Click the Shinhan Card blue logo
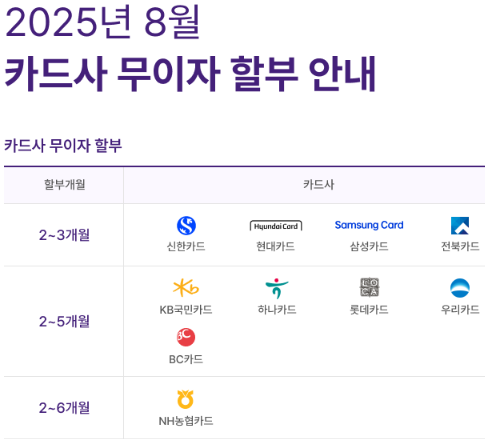The height and width of the screenshot is (439, 485). pyautogui.click(x=186, y=226)
